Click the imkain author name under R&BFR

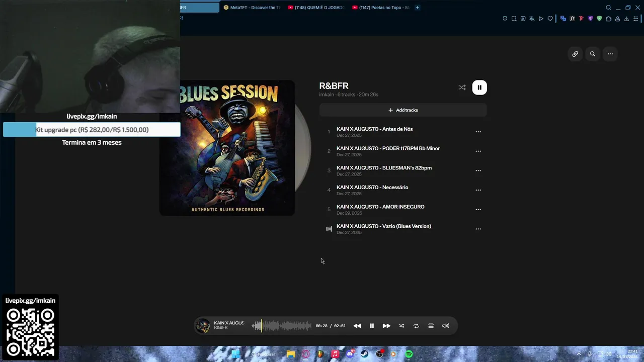327,95
